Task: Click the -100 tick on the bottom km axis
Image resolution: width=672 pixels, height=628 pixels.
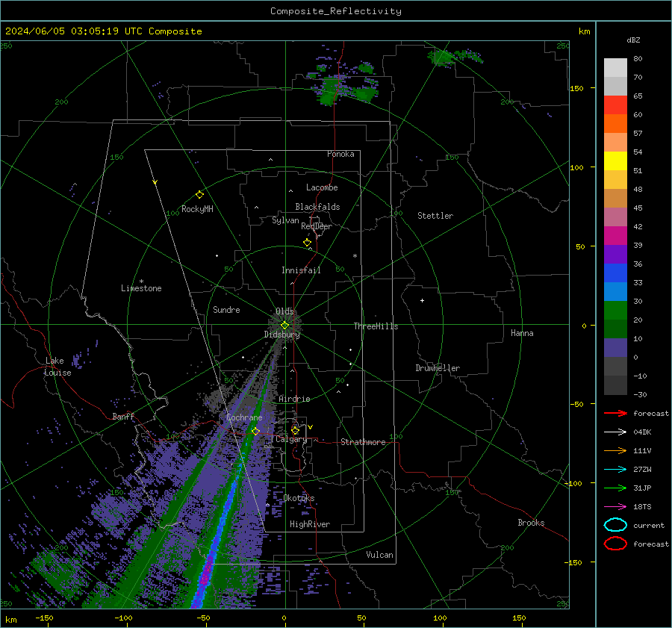Action: [123, 618]
